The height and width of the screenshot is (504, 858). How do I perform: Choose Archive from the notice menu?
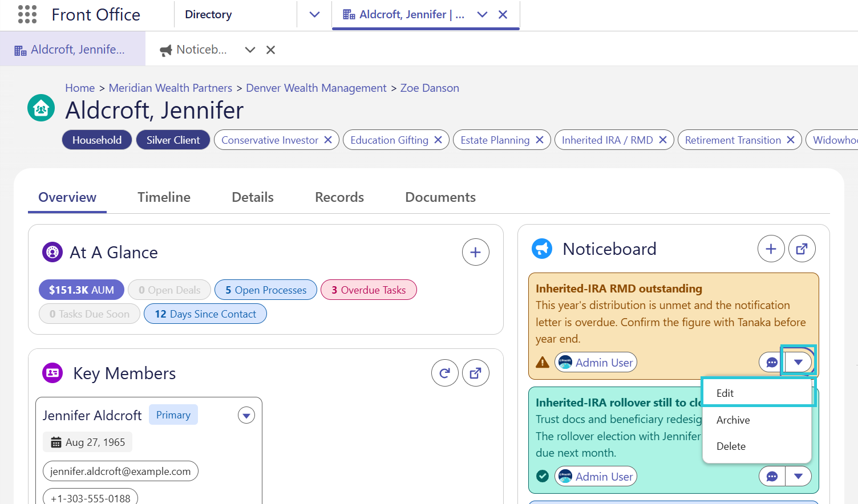(x=757, y=420)
